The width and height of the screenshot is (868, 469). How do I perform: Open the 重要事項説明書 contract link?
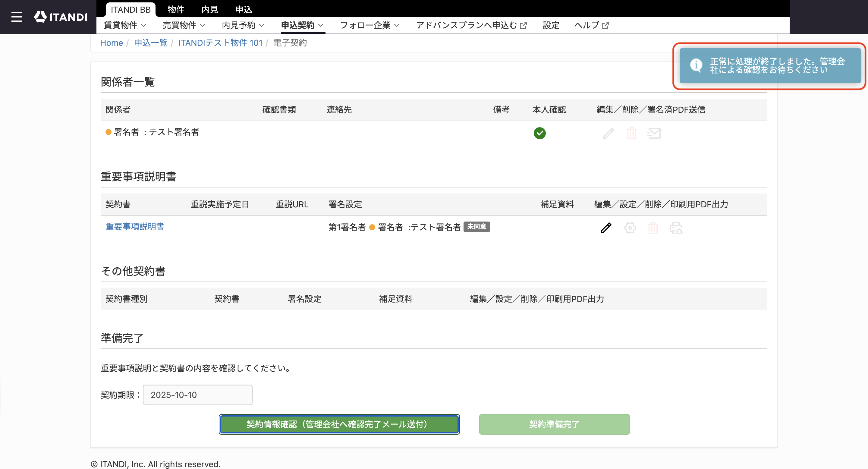(x=135, y=227)
